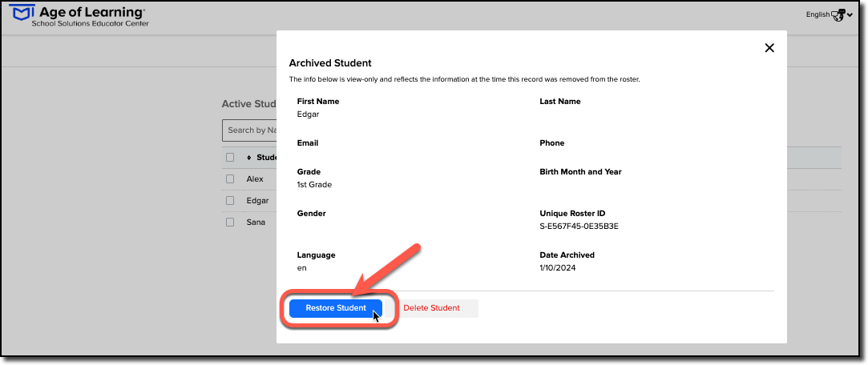Check the box next to Sana
Viewport: 868px width, 365px height.
(x=230, y=223)
